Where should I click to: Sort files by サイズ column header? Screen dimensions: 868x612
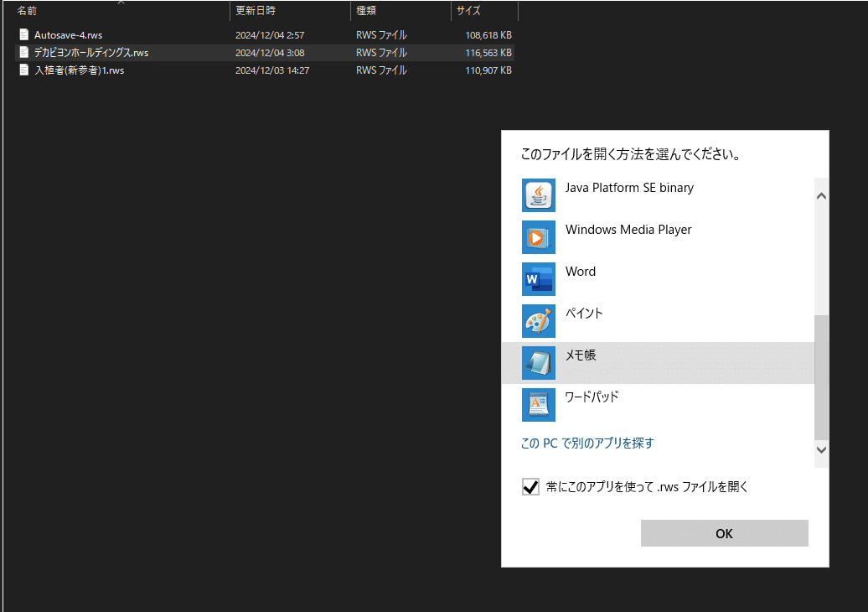coord(468,11)
